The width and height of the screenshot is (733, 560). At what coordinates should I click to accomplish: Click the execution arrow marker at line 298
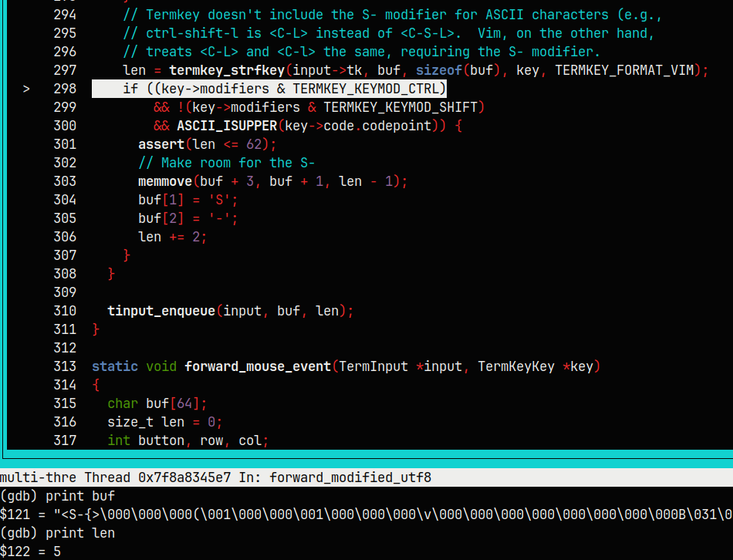point(26,88)
